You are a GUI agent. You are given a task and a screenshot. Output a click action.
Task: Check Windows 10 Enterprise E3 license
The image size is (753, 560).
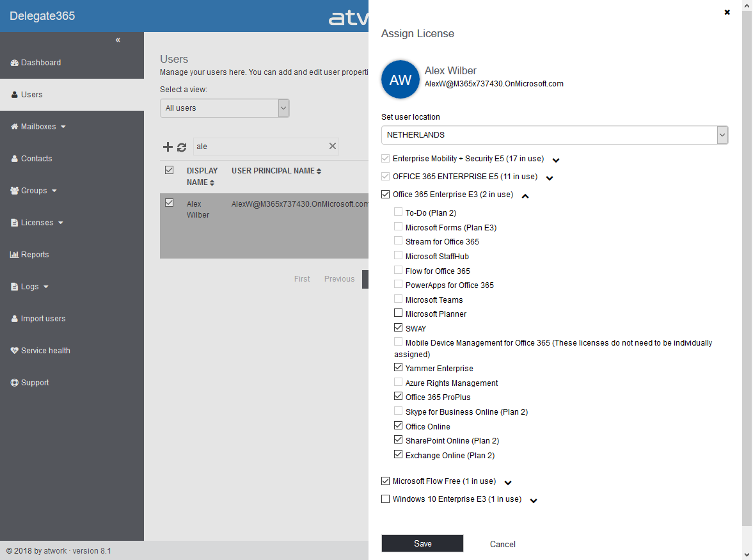click(386, 499)
